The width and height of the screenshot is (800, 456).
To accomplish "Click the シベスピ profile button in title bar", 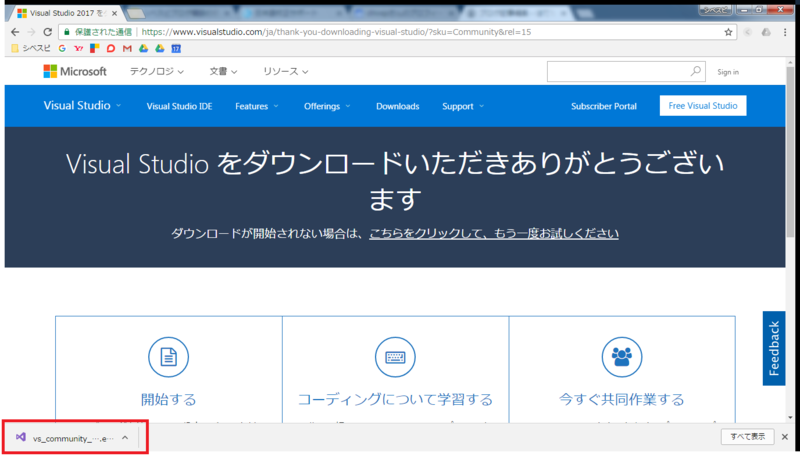I will (715, 10).
